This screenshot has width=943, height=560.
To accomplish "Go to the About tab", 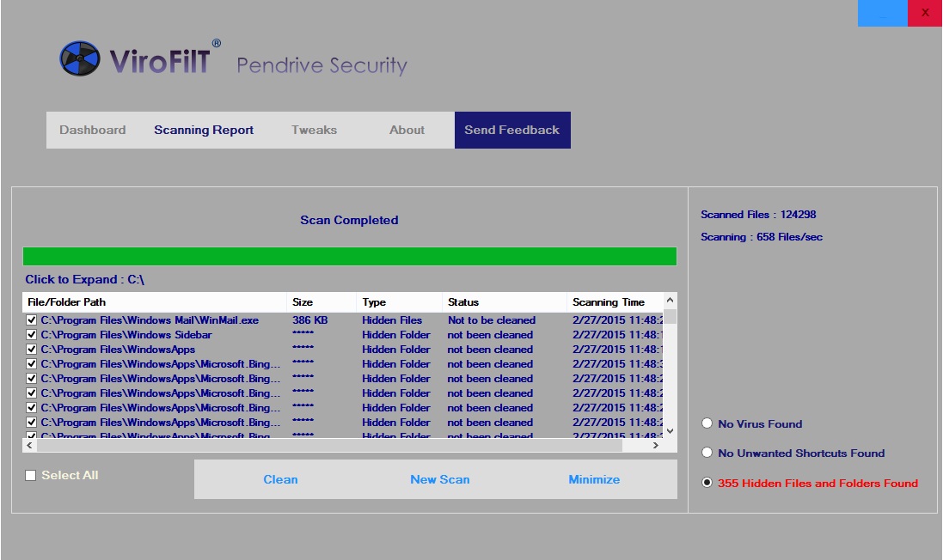I will [407, 130].
